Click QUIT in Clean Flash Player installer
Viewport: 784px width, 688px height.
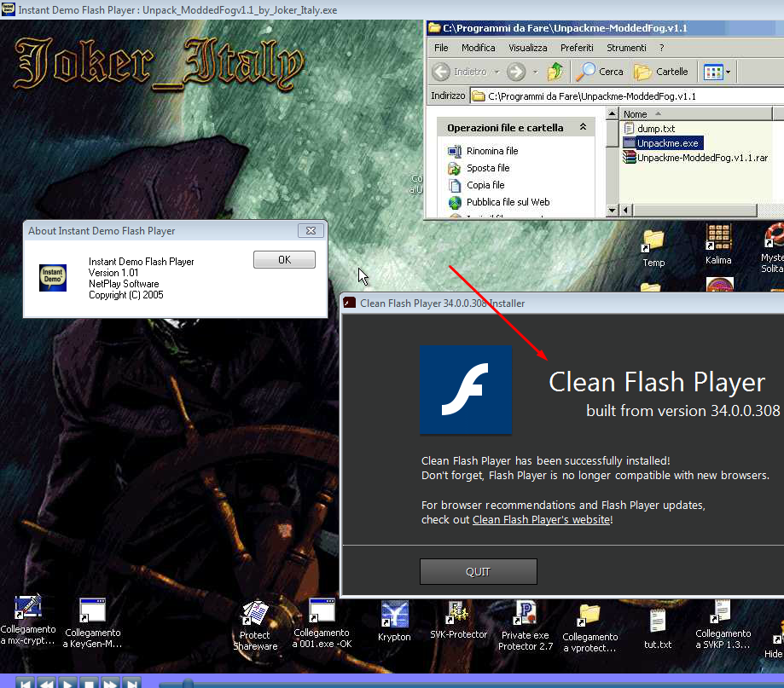click(478, 571)
